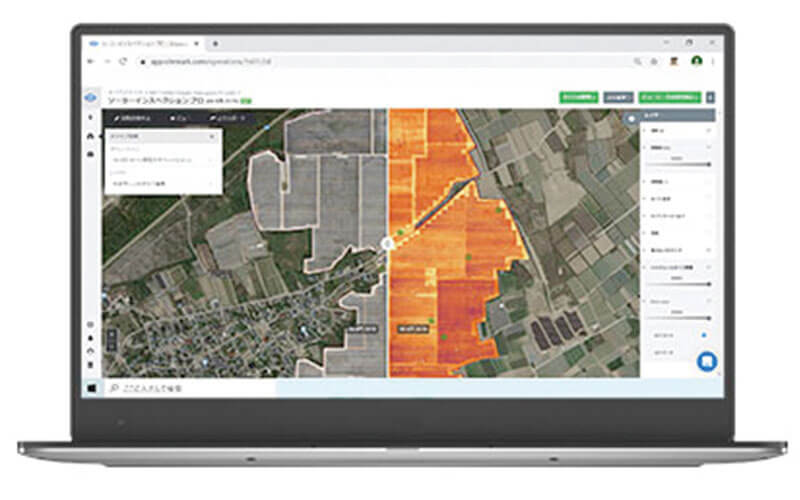
Task: Open new browser tab with plus icon
Action: (x=216, y=44)
